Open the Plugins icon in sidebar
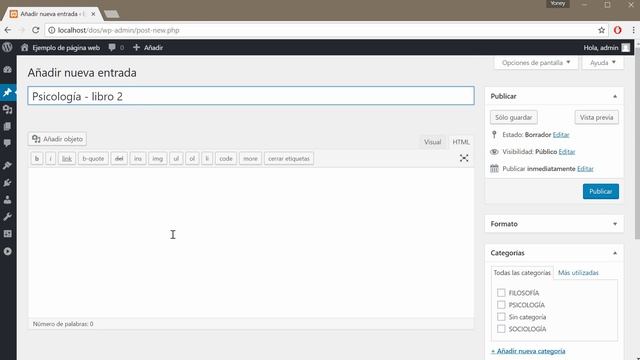 tap(7, 182)
